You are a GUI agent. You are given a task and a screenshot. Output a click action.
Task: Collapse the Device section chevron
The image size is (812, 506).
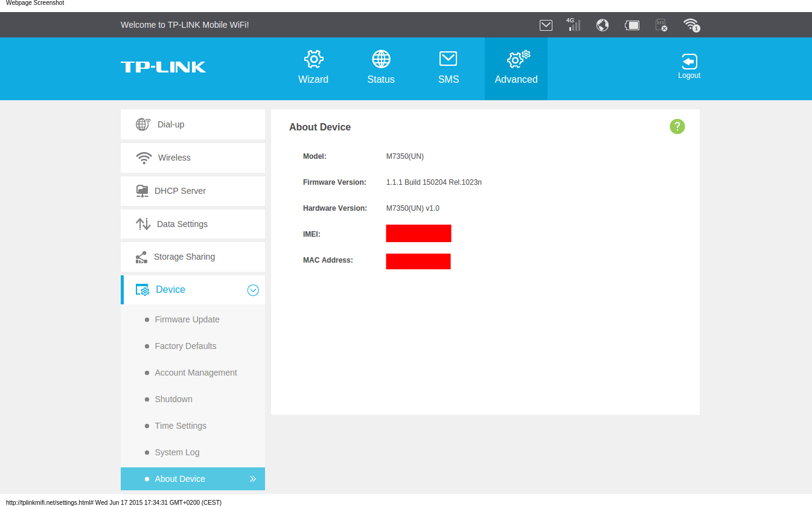(253, 290)
